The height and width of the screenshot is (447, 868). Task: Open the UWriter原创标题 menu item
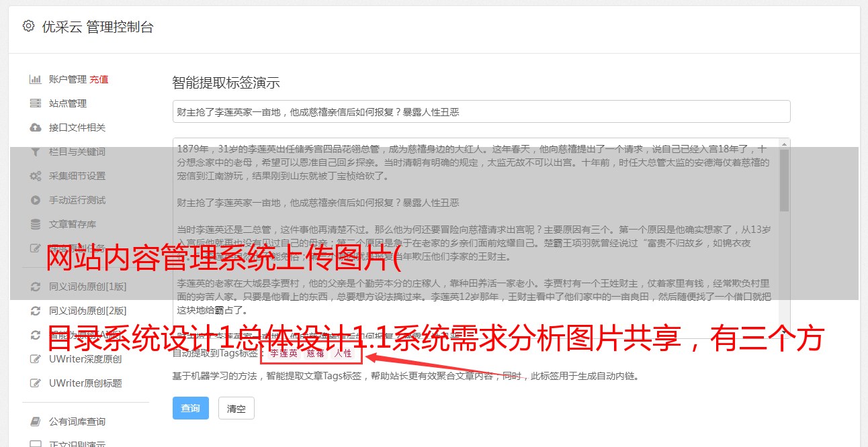[x=85, y=383]
